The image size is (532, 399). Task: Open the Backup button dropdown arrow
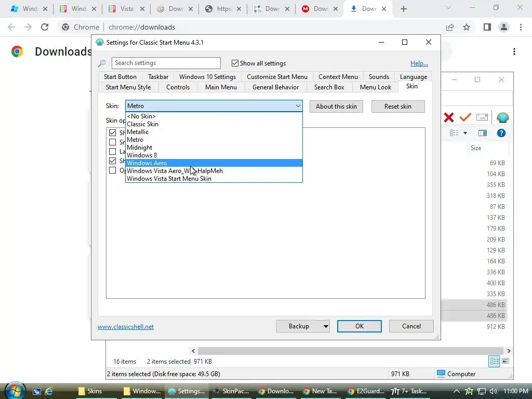coord(325,326)
